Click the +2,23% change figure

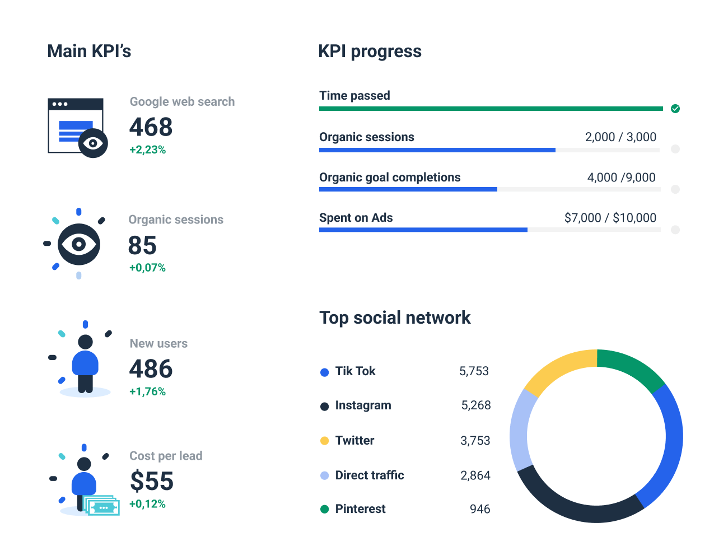click(148, 150)
